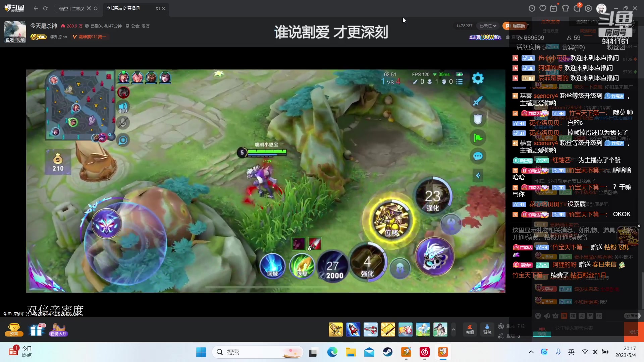The image size is (644, 362).
Task: Send the red rocket gift
Action: (x=353, y=329)
